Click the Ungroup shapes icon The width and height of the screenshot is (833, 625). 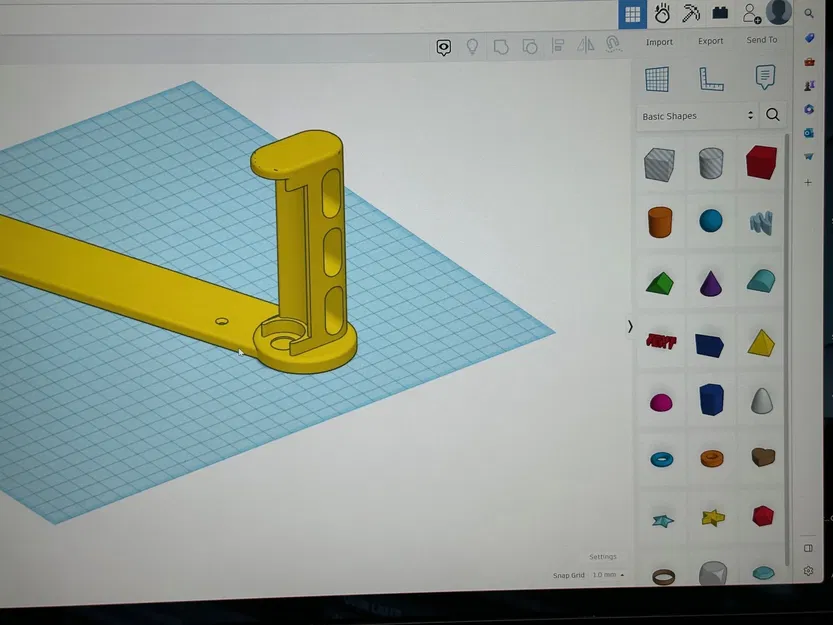coord(530,47)
